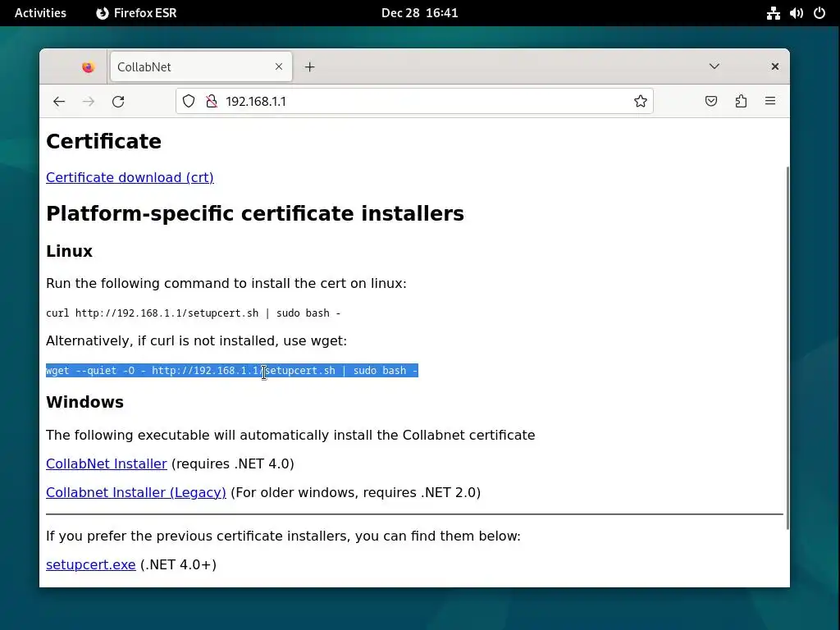Click the Certificate heading
Viewport: 840px width, 630px height.
tap(103, 141)
